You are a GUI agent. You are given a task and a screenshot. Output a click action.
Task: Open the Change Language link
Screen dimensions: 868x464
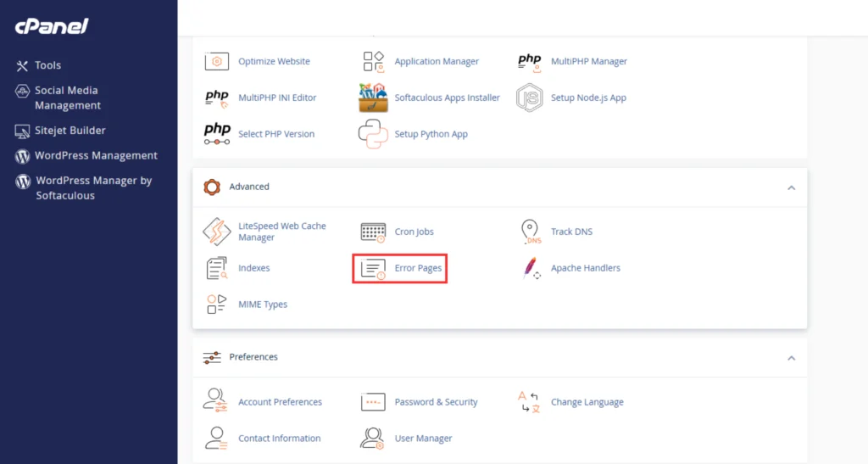point(587,402)
